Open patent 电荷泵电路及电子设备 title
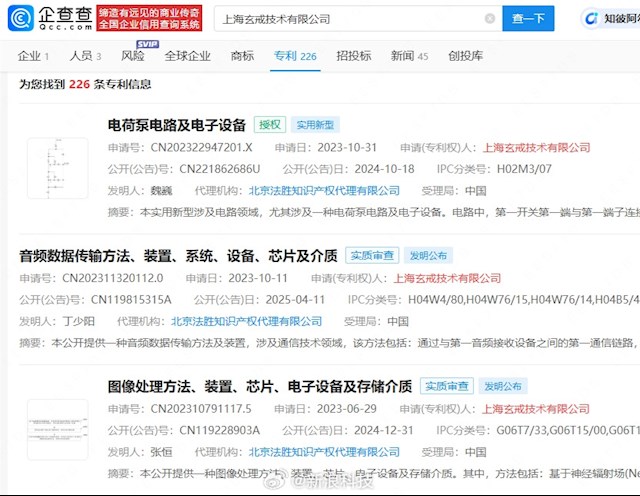 177,125
